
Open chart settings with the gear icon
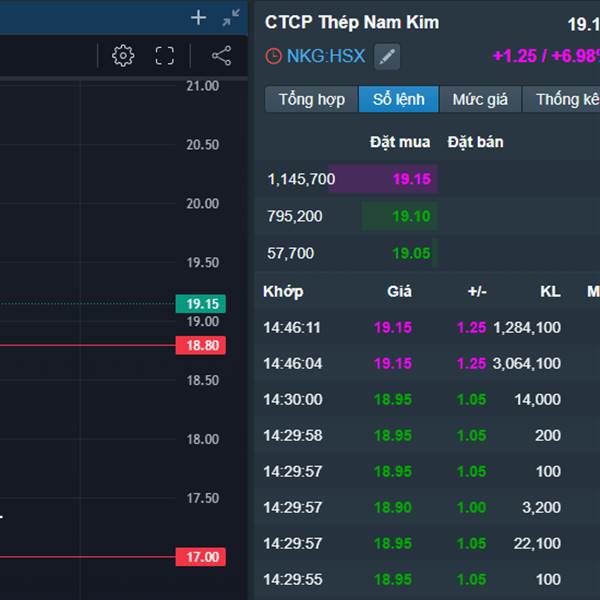[x=123, y=56]
